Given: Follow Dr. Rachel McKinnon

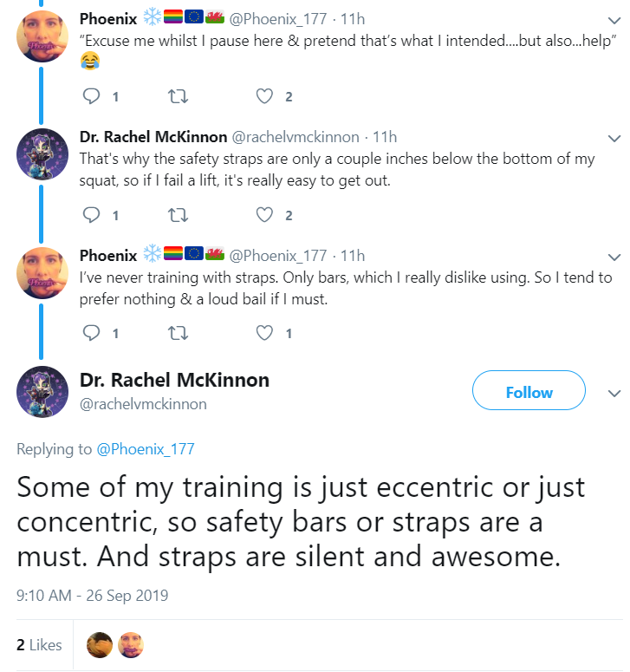Looking at the screenshot, I should click(529, 390).
